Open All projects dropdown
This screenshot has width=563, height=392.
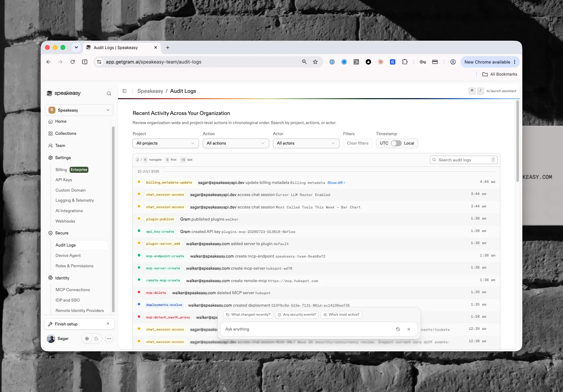coord(166,143)
